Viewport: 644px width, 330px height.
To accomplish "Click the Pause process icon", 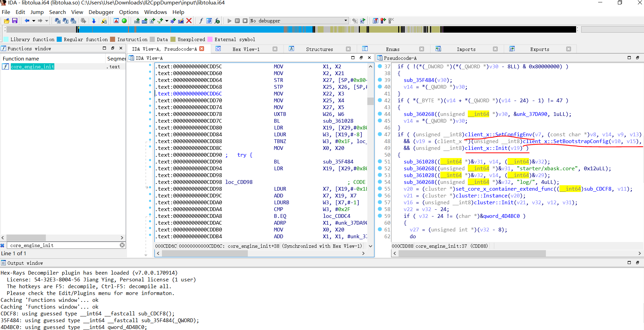I will coord(237,21).
